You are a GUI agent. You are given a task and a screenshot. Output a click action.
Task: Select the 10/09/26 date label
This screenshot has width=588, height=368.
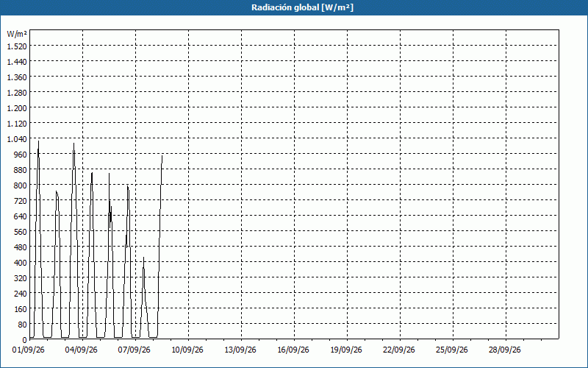[x=187, y=350]
